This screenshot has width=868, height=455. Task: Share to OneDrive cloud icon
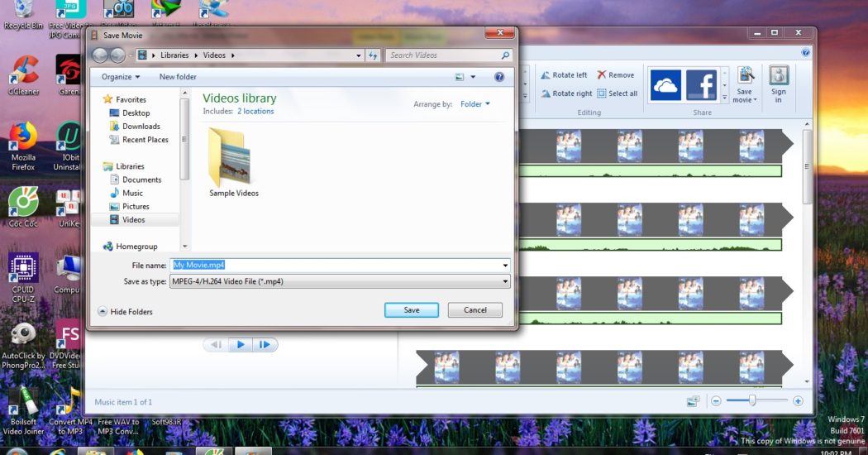tap(665, 85)
